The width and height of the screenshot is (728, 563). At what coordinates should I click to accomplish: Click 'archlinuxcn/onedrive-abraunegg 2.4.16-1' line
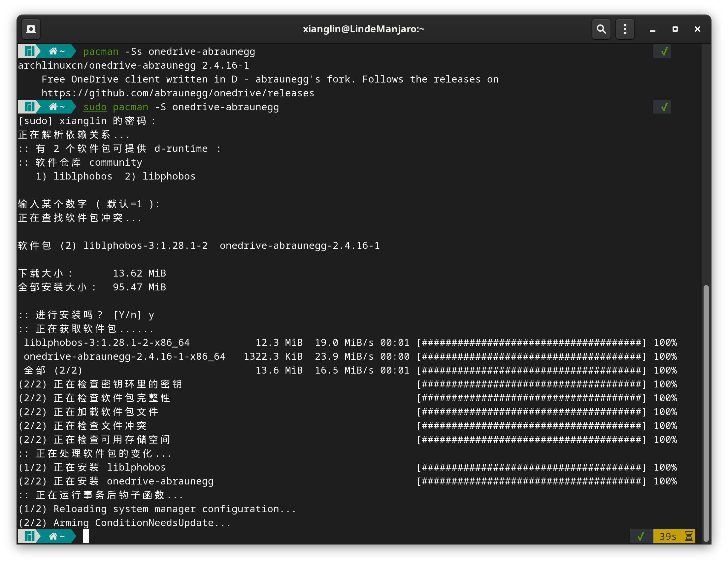(133, 65)
